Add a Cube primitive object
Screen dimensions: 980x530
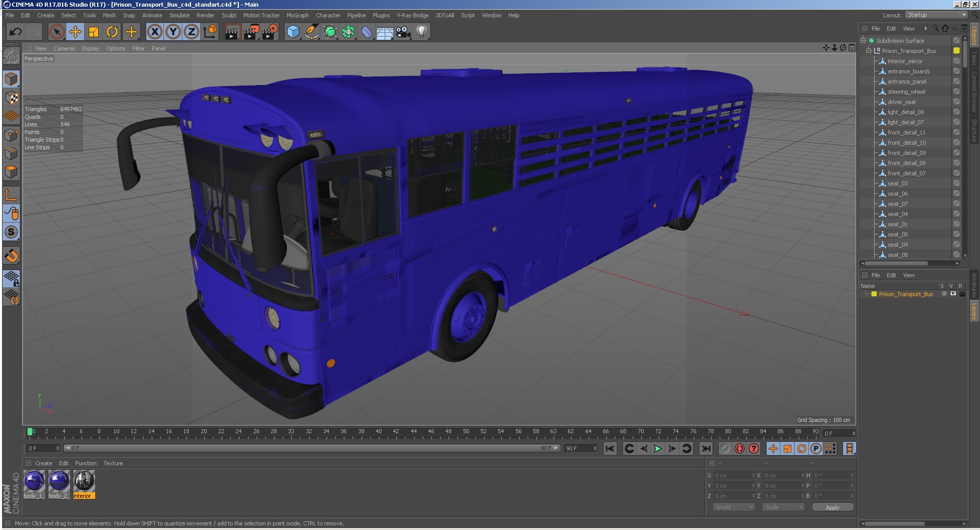click(293, 32)
